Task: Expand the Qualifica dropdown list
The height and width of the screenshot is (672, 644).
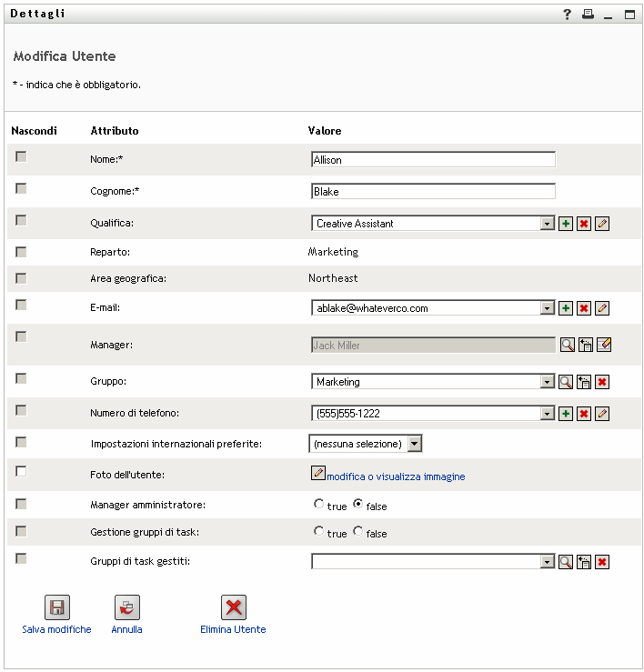Action: [x=547, y=224]
